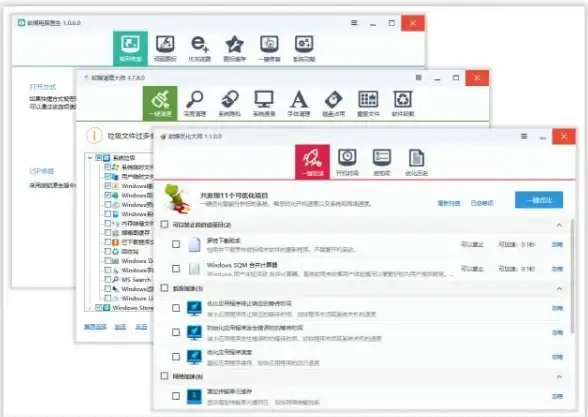Check the system speedup group checkbox in optimizer
This screenshot has width=588, height=417.
164,288
